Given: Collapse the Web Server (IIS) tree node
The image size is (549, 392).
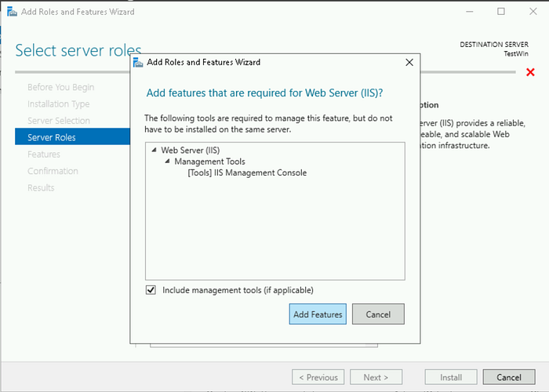Looking at the screenshot, I should coord(154,150).
